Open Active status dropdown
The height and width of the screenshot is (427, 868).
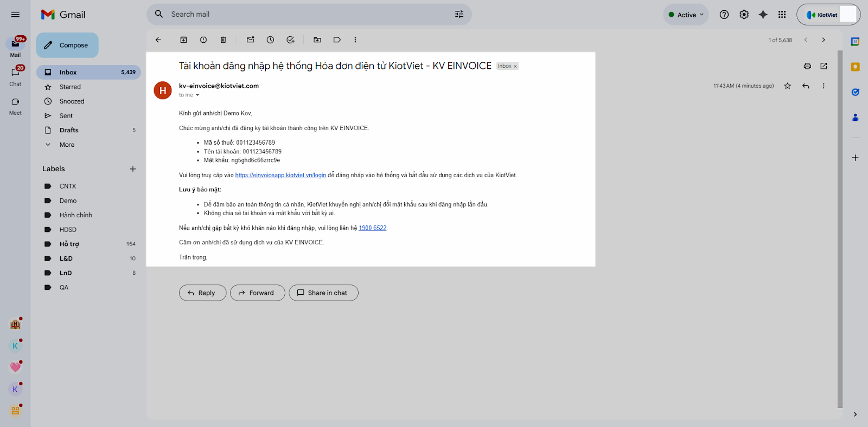tap(686, 15)
